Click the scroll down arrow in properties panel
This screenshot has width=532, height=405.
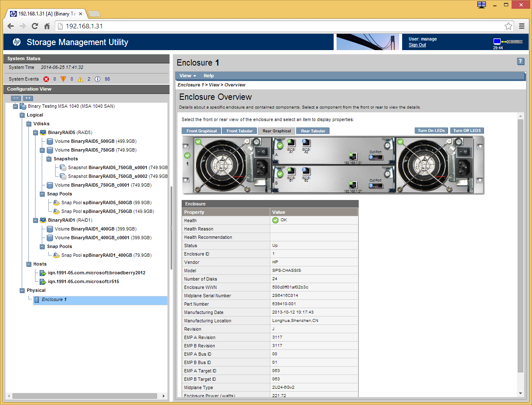tap(520, 393)
